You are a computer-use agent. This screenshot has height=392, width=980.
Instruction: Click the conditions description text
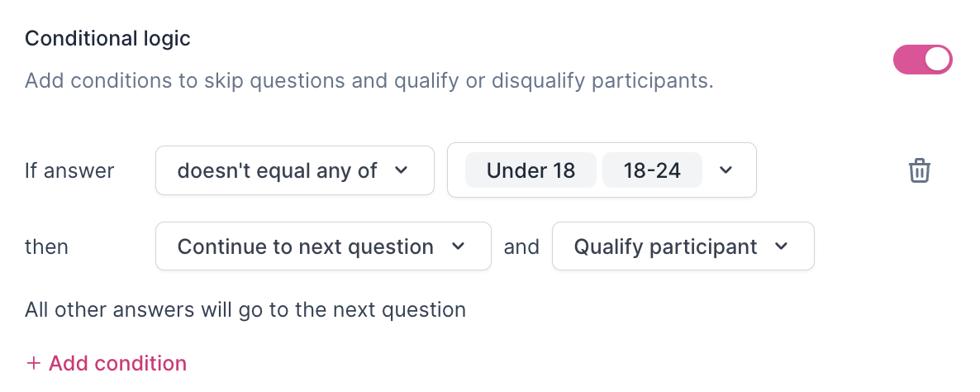369,81
